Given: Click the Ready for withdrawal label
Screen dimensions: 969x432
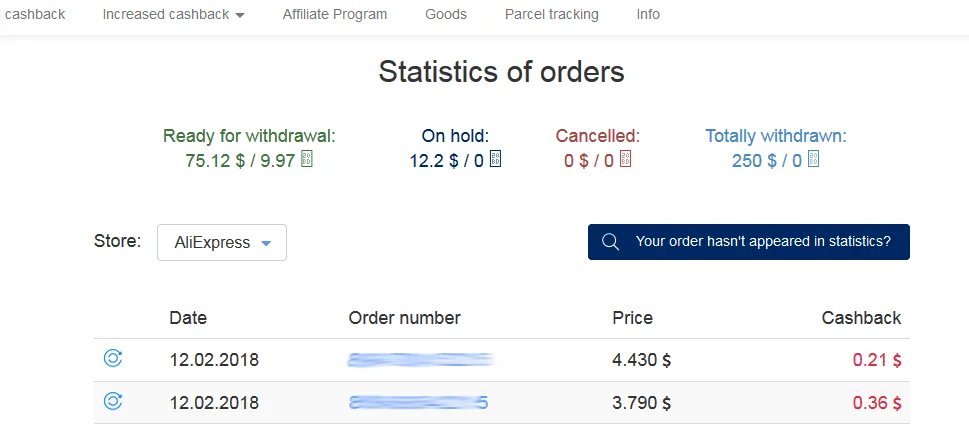Looking at the screenshot, I should click(249, 136).
